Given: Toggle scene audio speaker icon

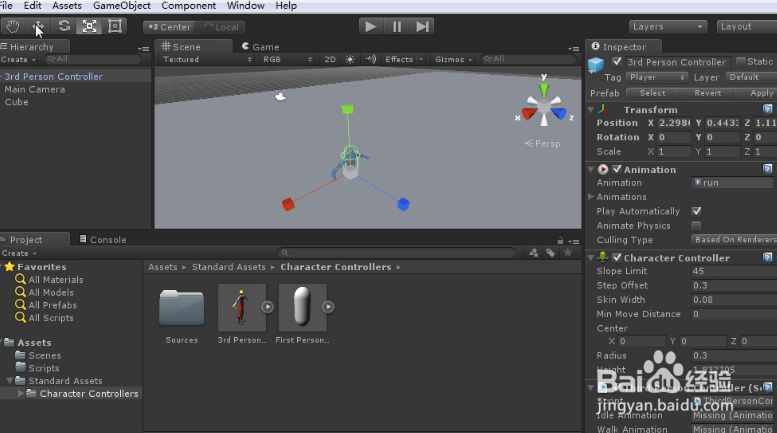Looking at the screenshot, I should coord(371,59).
